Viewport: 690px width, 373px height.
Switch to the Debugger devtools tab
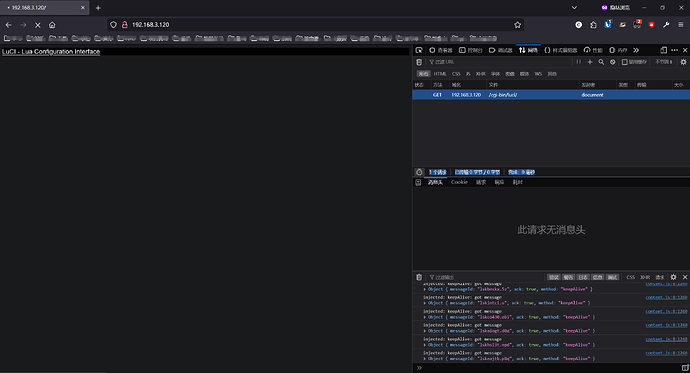(x=500, y=50)
